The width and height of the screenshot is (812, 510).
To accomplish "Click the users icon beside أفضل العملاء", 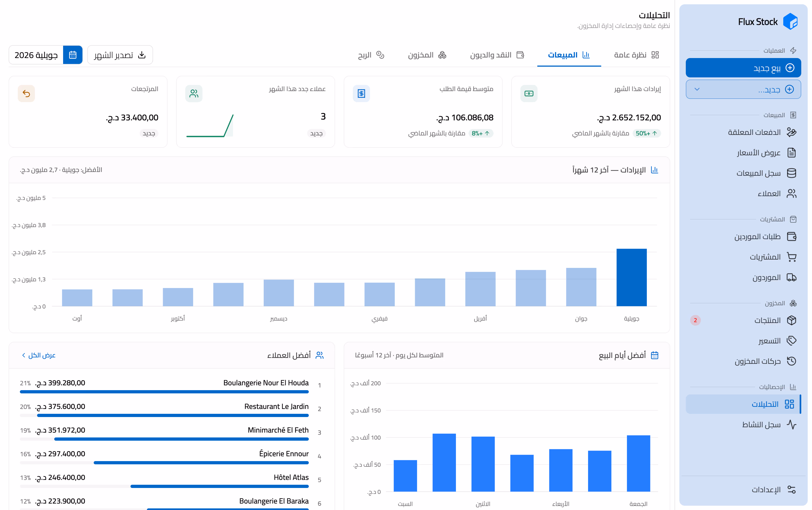I will click(x=319, y=355).
